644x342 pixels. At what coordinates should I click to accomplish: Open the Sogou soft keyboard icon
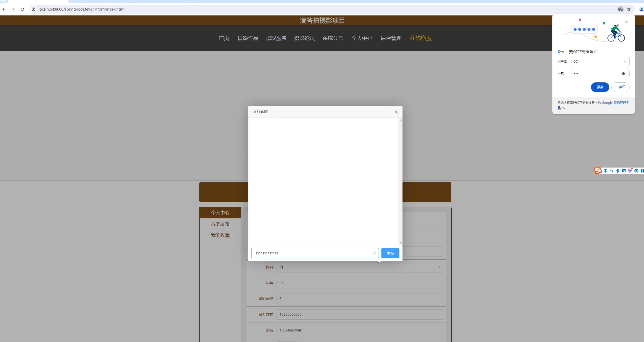tap(624, 171)
